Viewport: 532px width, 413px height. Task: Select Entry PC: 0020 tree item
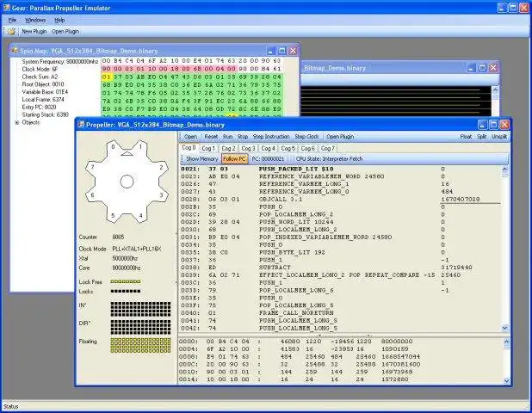[x=39, y=107]
